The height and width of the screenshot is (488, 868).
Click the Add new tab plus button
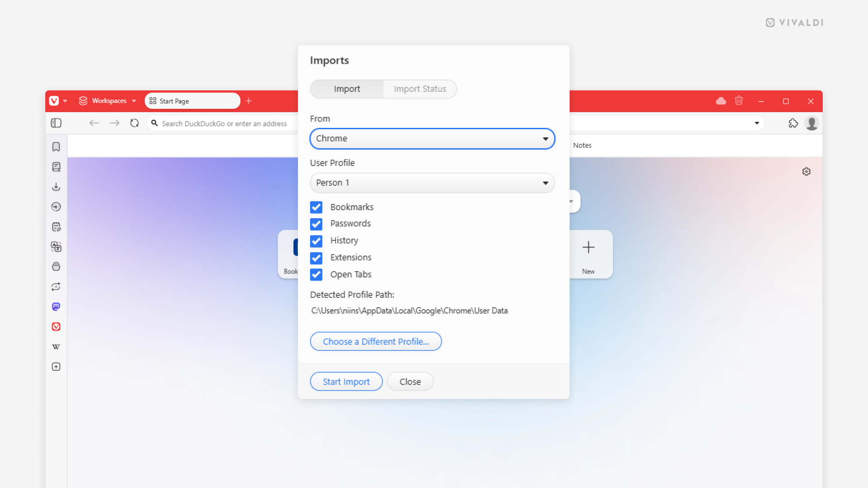click(250, 101)
